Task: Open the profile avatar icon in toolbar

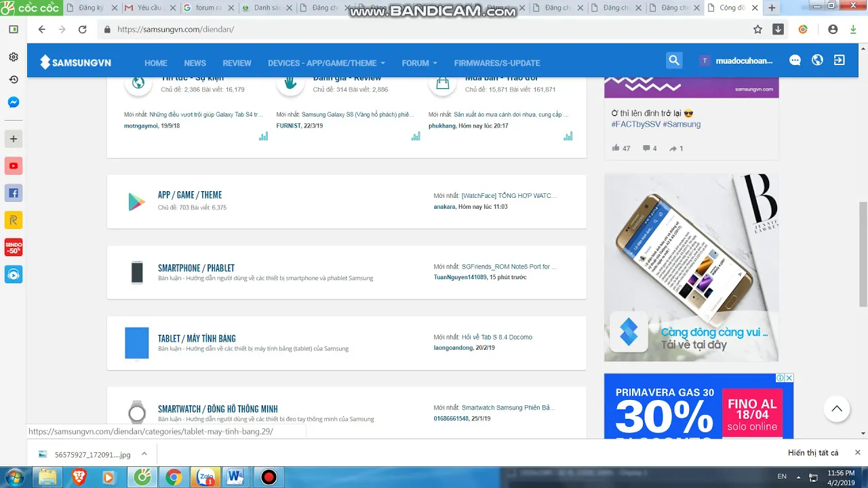Action: [833, 29]
